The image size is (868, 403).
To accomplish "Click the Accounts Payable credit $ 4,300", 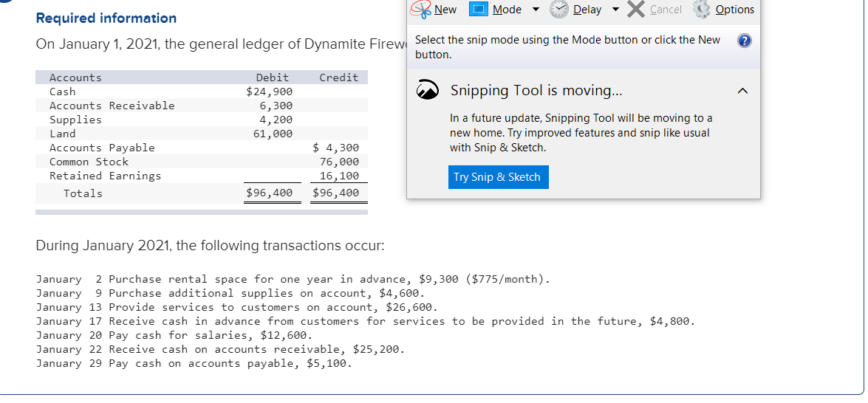I will point(336,148).
